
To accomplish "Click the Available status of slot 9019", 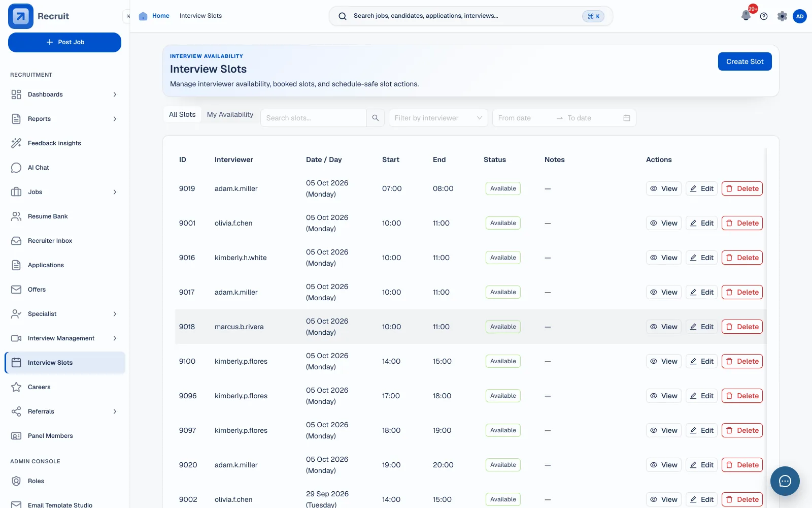I will 503,188.
